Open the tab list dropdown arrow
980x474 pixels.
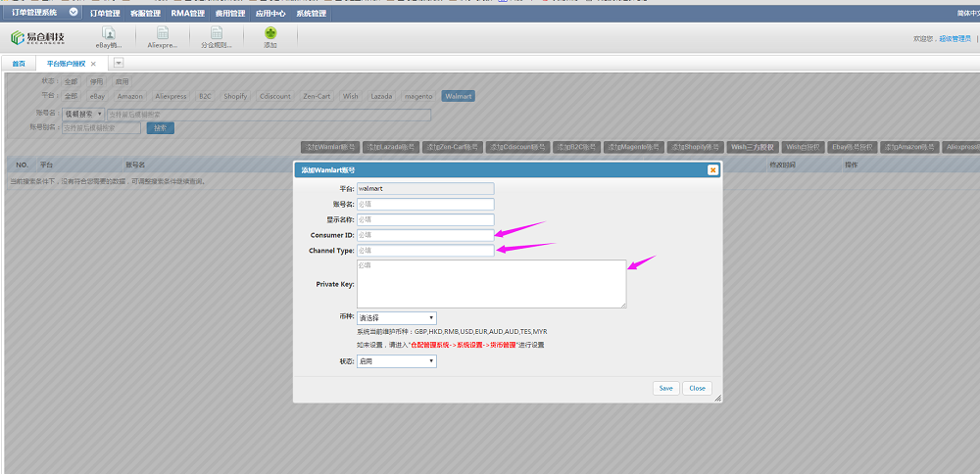coord(119,64)
